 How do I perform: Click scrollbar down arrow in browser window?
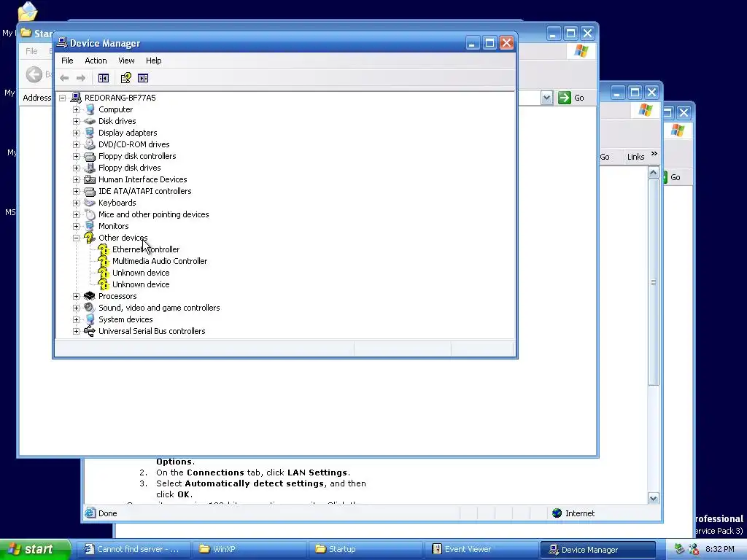[653, 498]
